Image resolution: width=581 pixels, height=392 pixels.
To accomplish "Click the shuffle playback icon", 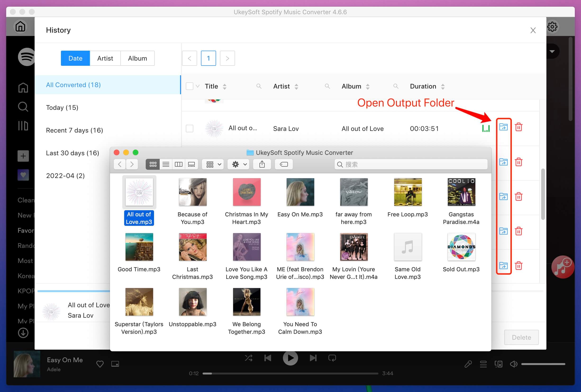I will (x=249, y=358).
